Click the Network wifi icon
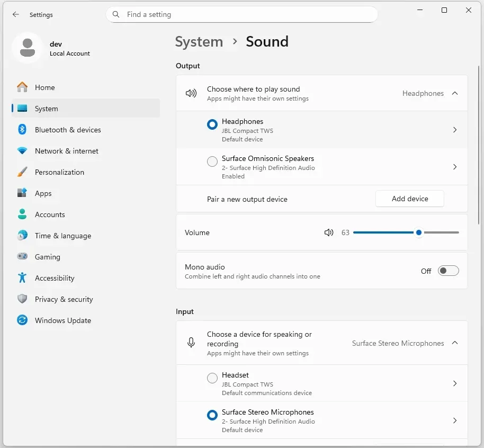This screenshot has height=448, width=484. tap(22, 151)
